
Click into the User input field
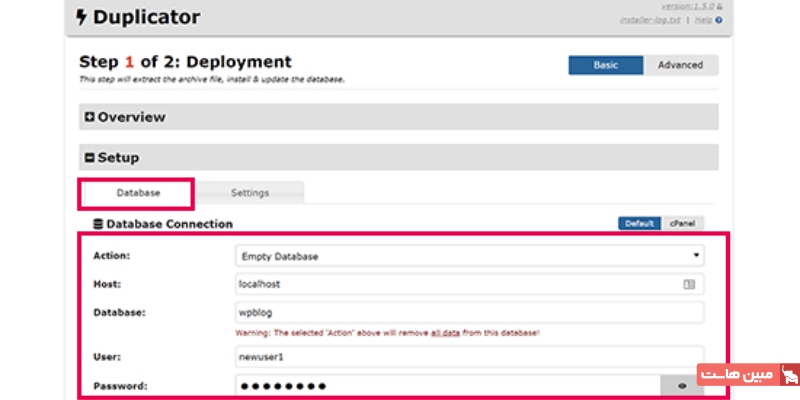(x=470, y=356)
